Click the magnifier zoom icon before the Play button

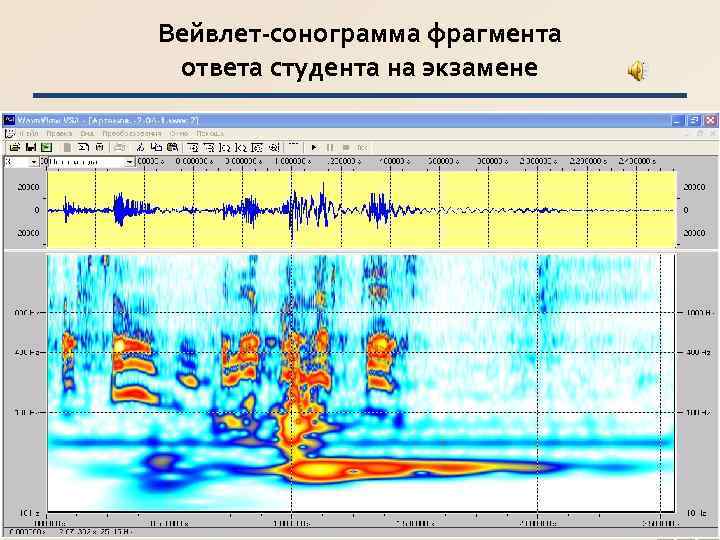275,147
